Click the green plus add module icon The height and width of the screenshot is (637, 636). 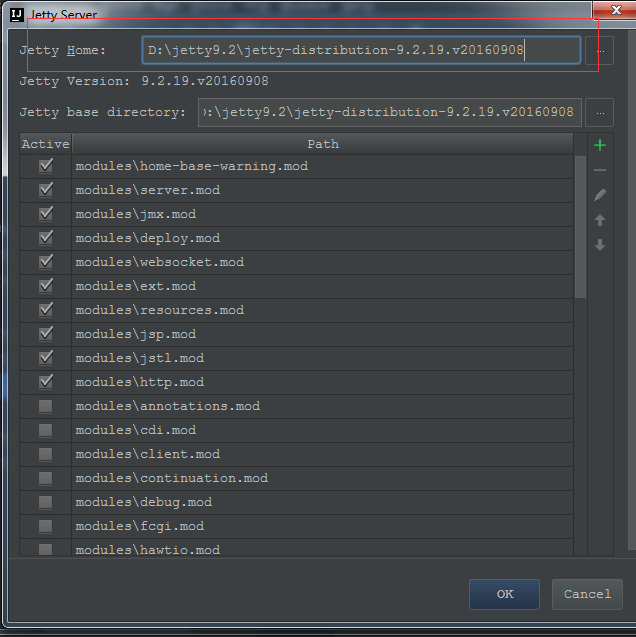pos(600,145)
